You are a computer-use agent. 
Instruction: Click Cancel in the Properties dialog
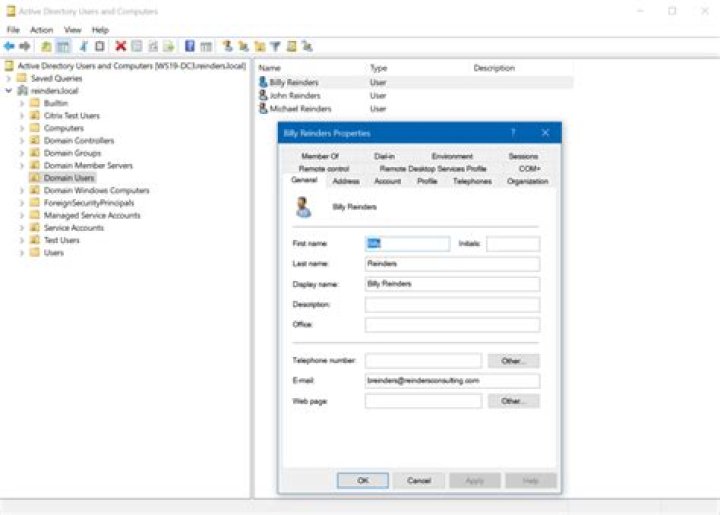419,481
